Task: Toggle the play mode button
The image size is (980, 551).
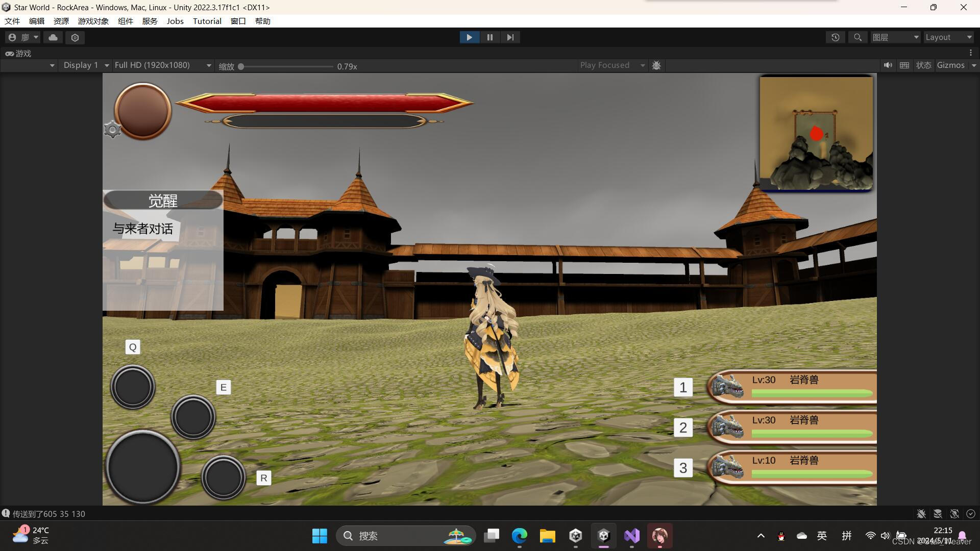Action: coord(469,37)
